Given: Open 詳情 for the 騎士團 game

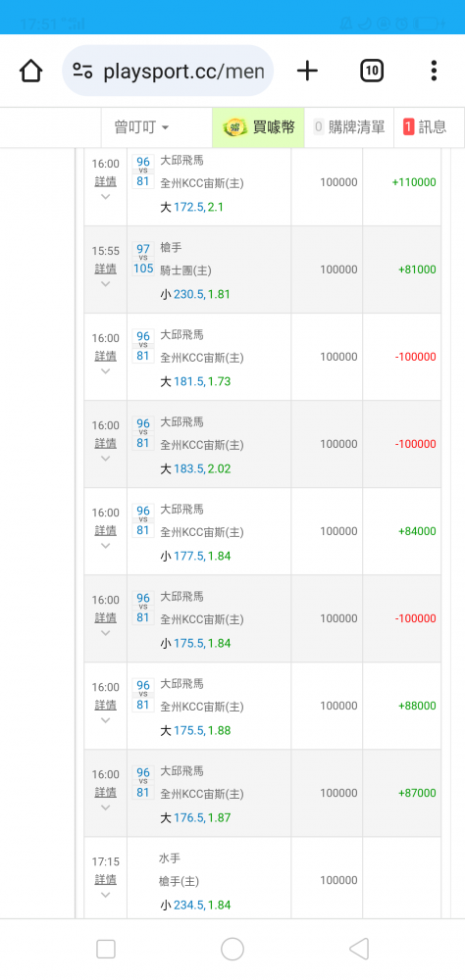Looking at the screenshot, I should (x=105, y=269).
